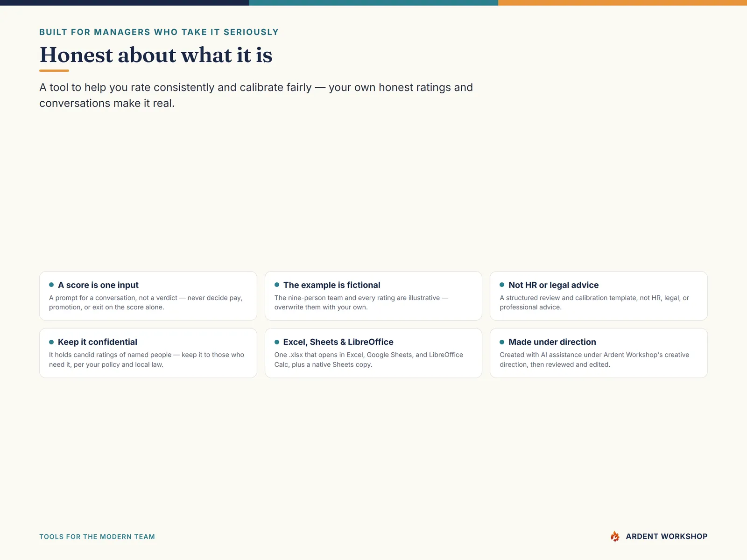Click the Ardent Workshop flame logo icon
The image size is (747, 560).
tap(615, 536)
